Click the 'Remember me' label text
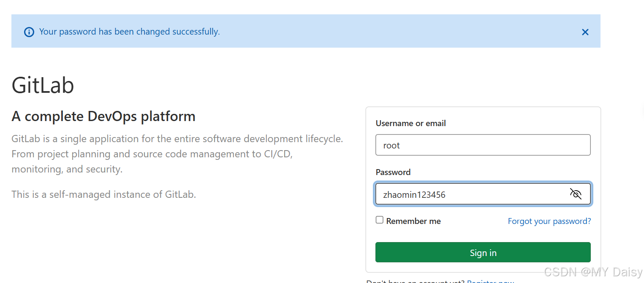Screen dimensions: 644x283 (413, 221)
